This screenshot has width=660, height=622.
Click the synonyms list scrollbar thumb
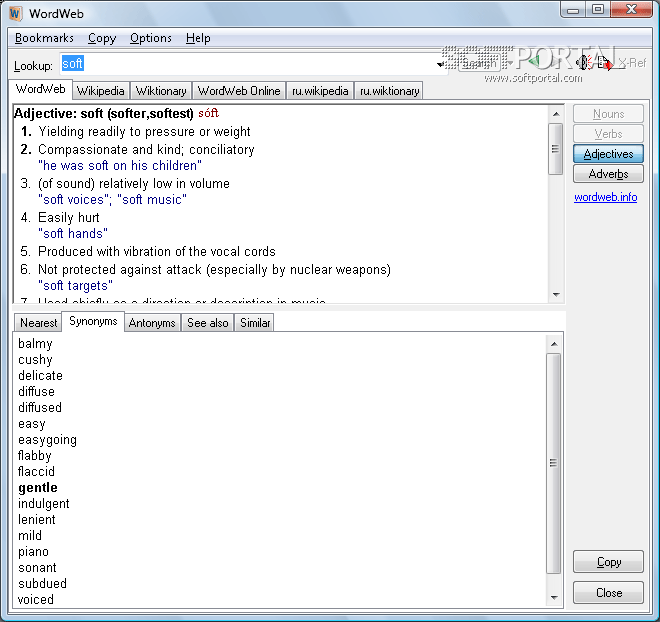click(554, 463)
